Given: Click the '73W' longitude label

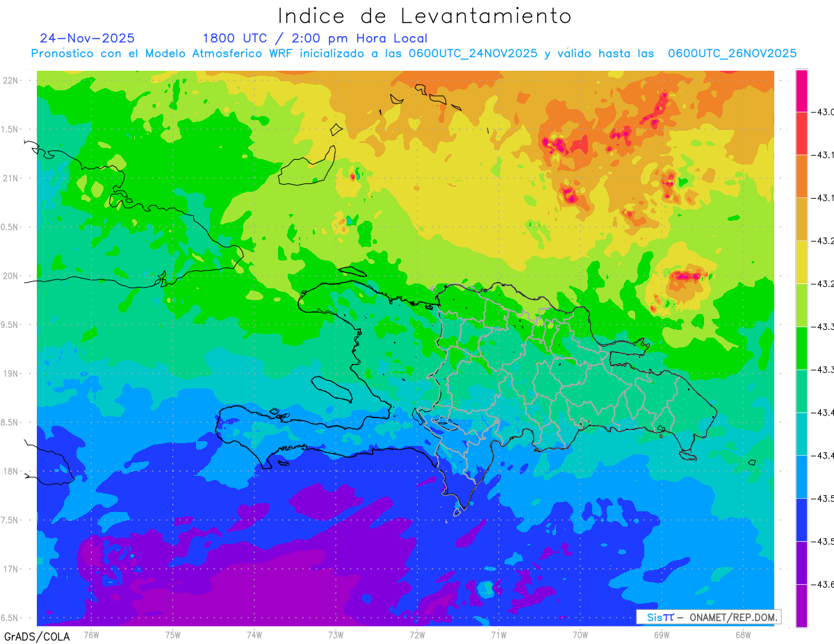Looking at the screenshot, I should pyautogui.click(x=336, y=634).
